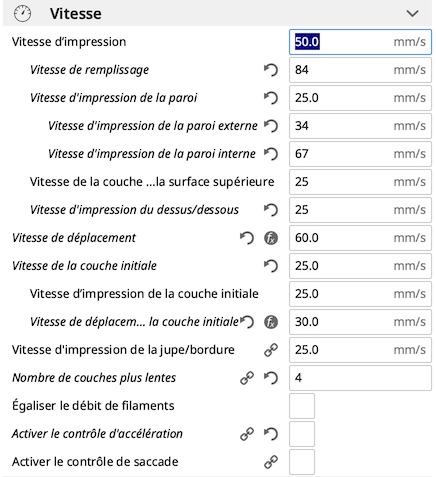
Task: Click reset arrow for Vitesse d'impression de la paroi externe
Action: 271,126
